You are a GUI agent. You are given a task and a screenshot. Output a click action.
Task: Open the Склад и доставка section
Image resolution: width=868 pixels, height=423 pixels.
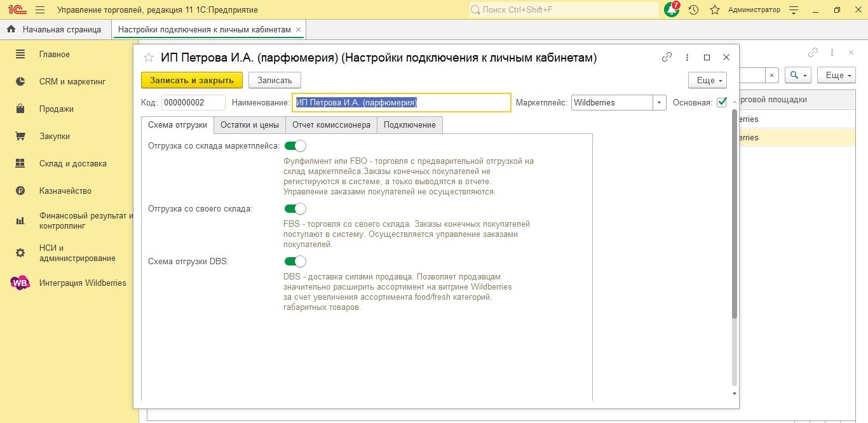click(72, 164)
